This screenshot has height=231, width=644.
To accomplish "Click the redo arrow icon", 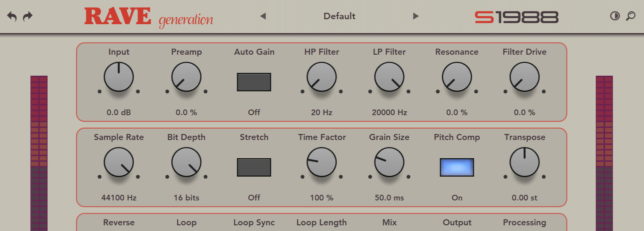I will click(x=28, y=16).
